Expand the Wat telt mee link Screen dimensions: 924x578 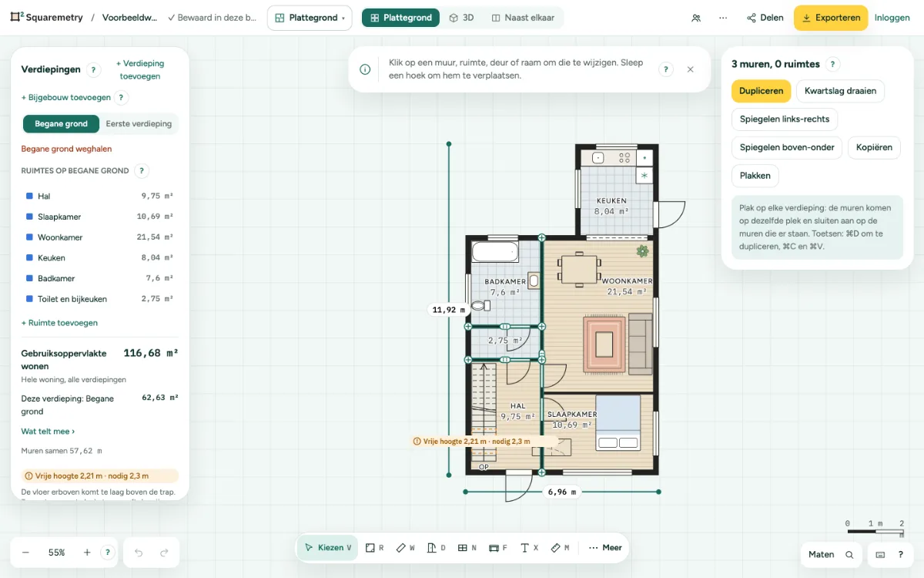(48, 432)
